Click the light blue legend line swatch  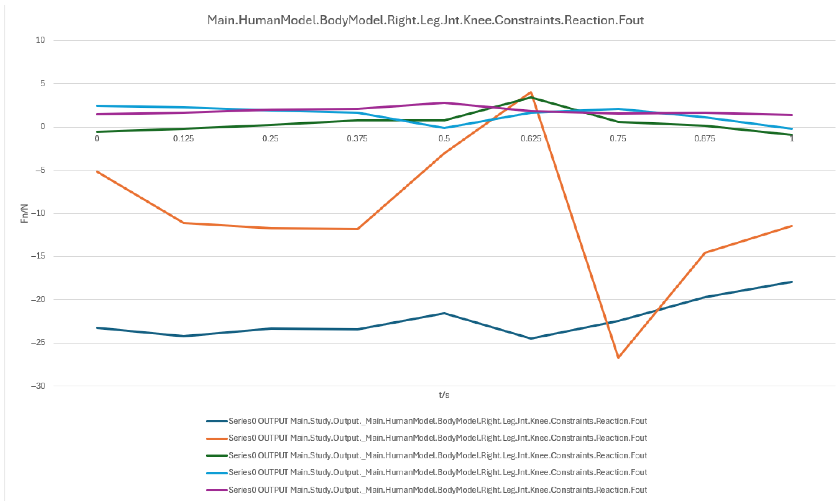217,472
